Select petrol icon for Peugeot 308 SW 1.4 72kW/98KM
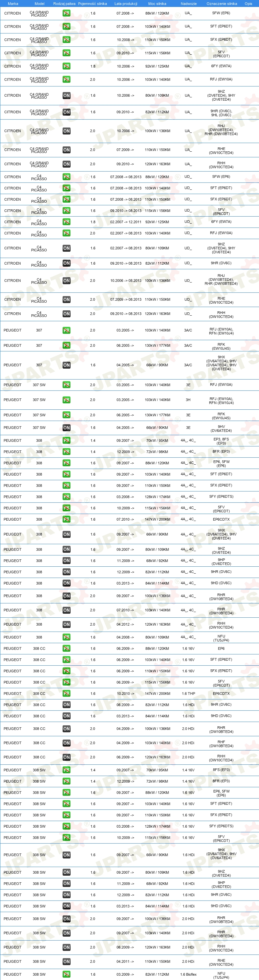The height and width of the screenshot is (980, 259). click(66, 781)
